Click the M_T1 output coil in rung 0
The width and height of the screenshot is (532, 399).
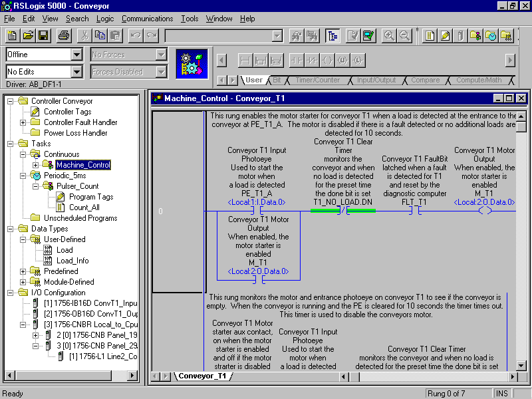coord(485,211)
